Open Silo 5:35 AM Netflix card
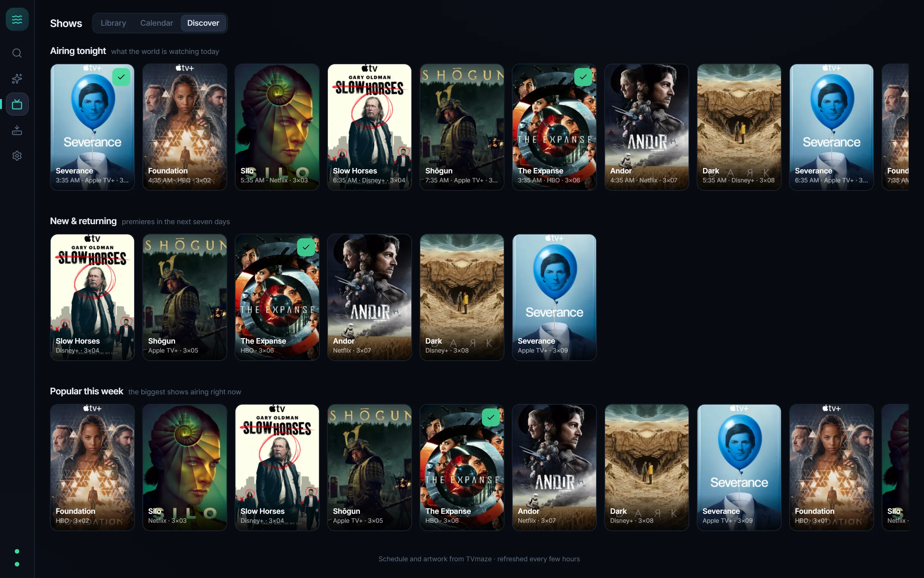 (x=277, y=127)
